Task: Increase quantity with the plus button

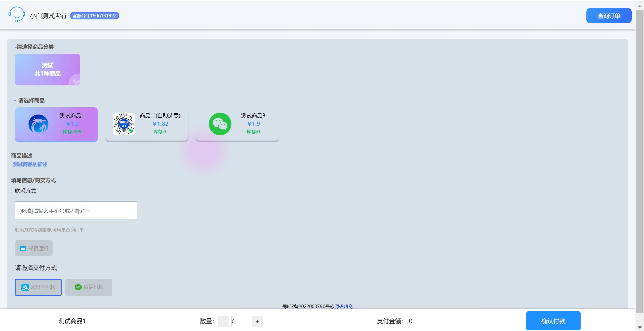Action: coord(257,321)
